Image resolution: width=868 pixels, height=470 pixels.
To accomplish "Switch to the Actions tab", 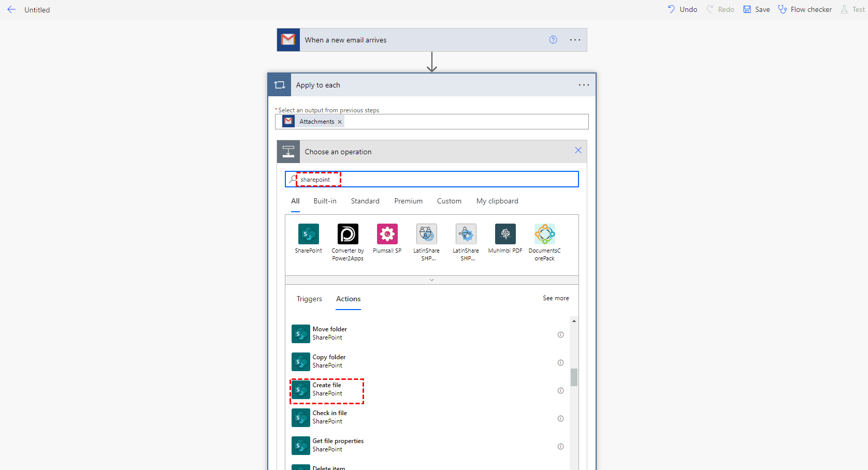I will tap(349, 299).
